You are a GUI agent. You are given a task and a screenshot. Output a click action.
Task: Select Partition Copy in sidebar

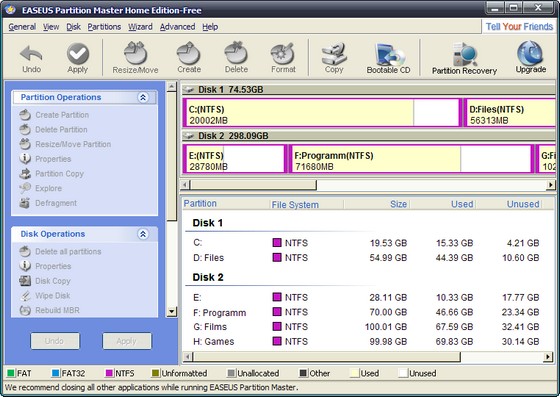click(51, 174)
